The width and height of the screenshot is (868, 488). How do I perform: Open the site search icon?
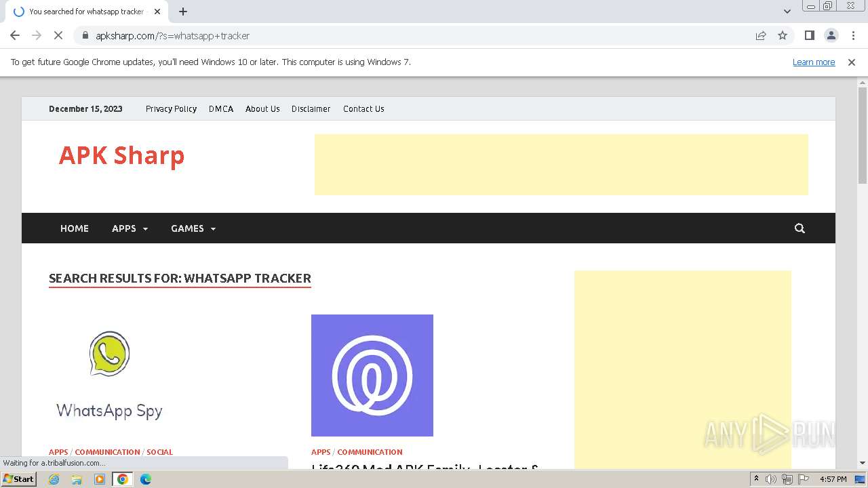(800, 228)
